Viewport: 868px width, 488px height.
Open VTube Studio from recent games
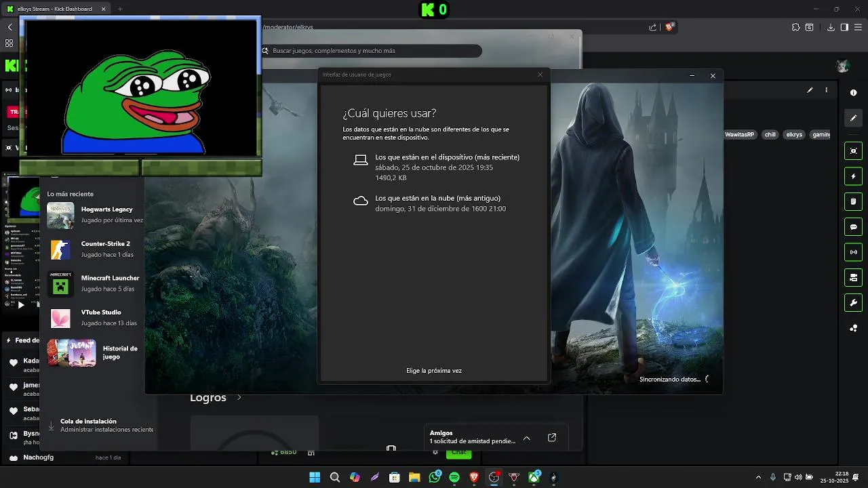(95, 318)
